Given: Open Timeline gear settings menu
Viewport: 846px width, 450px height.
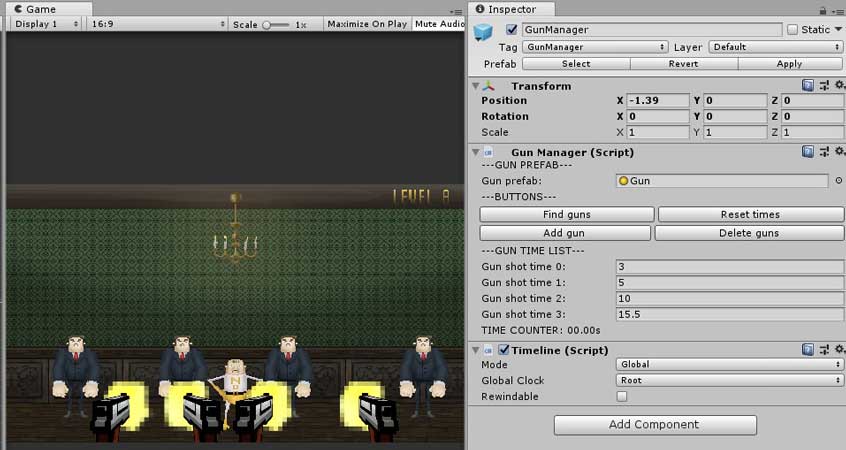Looking at the screenshot, I should pos(840,350).
